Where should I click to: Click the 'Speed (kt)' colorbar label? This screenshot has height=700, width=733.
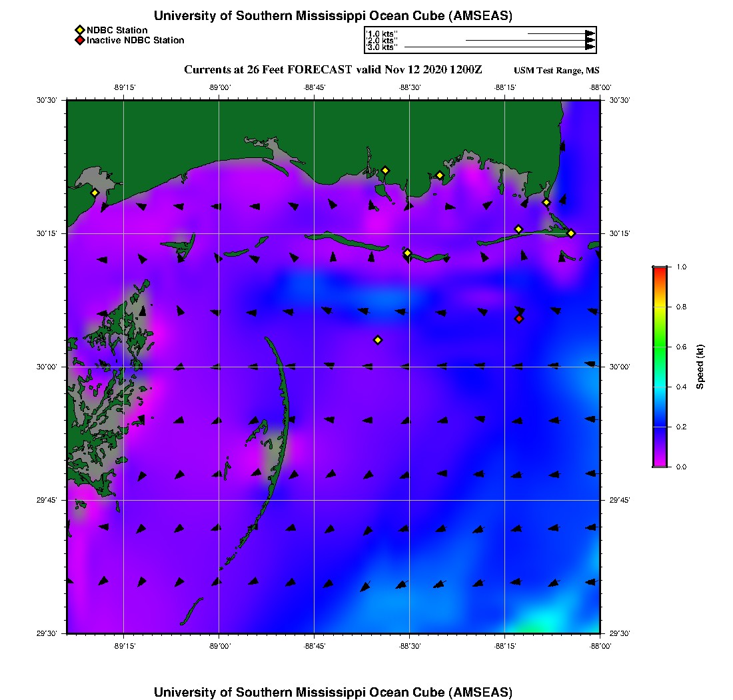(700, 367)
